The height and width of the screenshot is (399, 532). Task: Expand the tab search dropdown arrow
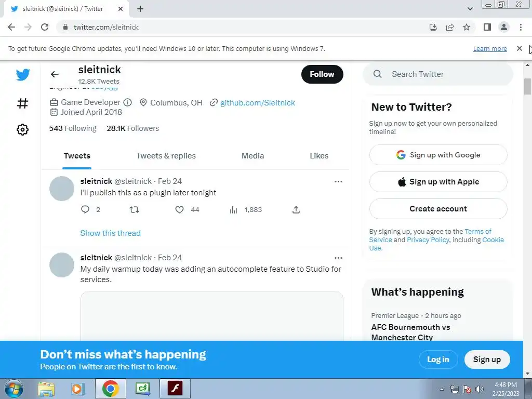pos(470,9)
